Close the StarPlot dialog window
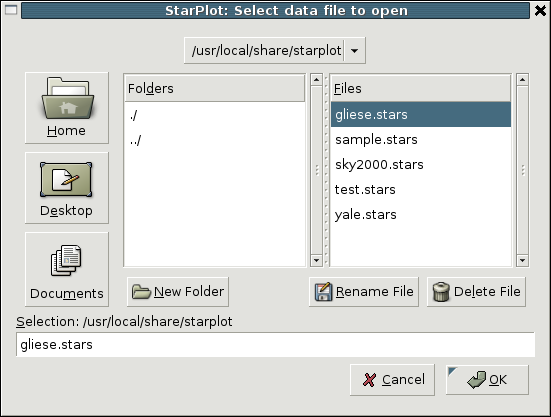The width and height of the screenshot is (551, 417). [x=540, y=11]
